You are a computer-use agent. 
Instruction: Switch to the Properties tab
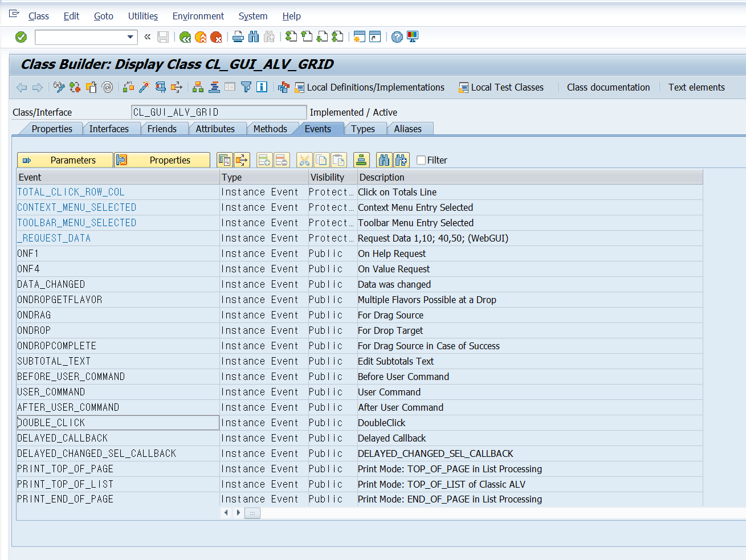(52, 129)
